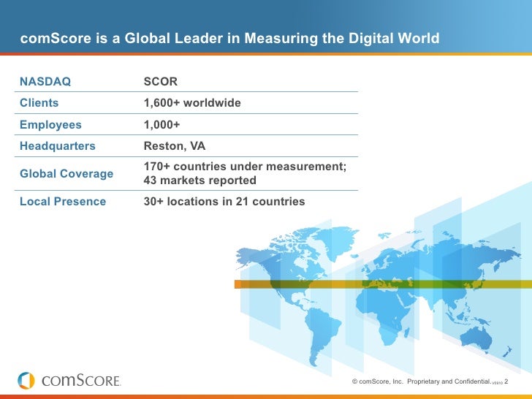Select the Employees label

click(x=50, y=124)
